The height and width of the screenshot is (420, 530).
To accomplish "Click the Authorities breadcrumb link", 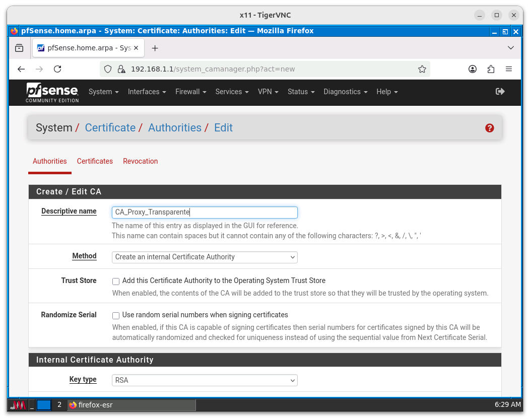I will tap(174, 128).
